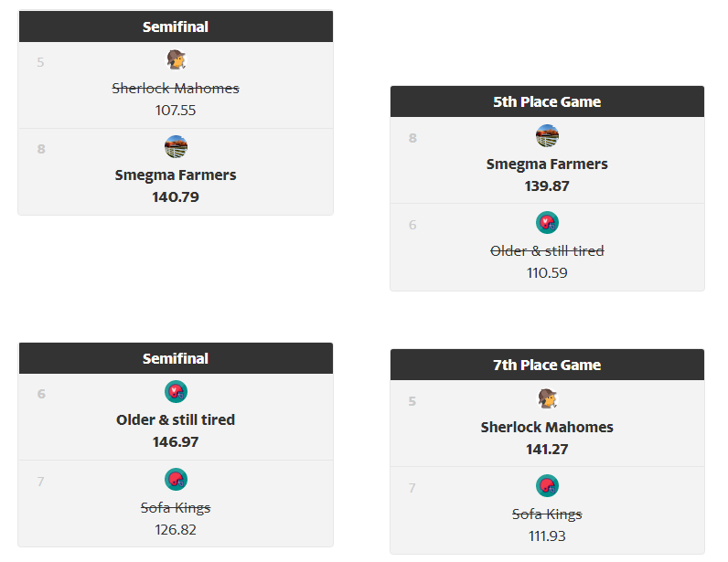Open crossed-out Older & still tired link
This screenshot has height=562, width=728.
(547, 251)
